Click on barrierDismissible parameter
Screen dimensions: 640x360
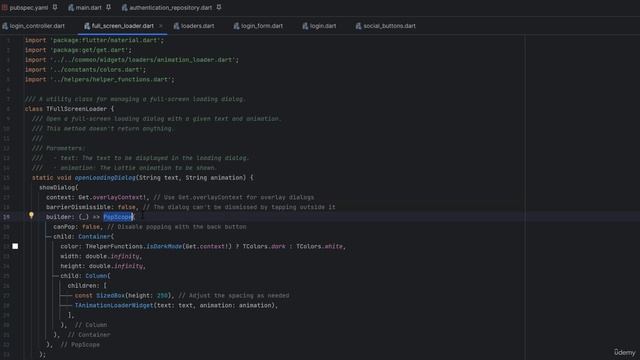pyautogui.click(x=79, y=207)
